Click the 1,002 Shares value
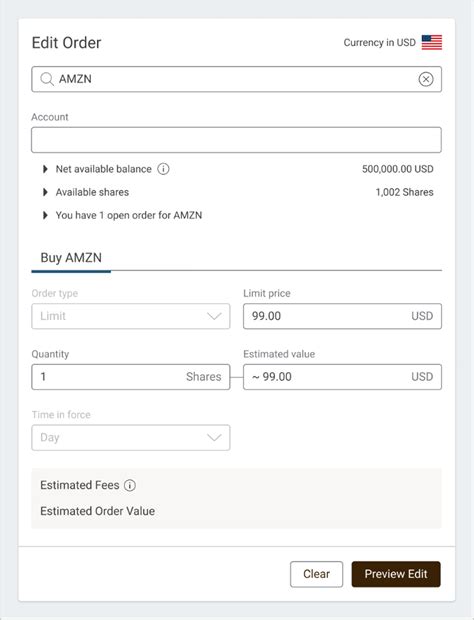 [x=404, y=192]
